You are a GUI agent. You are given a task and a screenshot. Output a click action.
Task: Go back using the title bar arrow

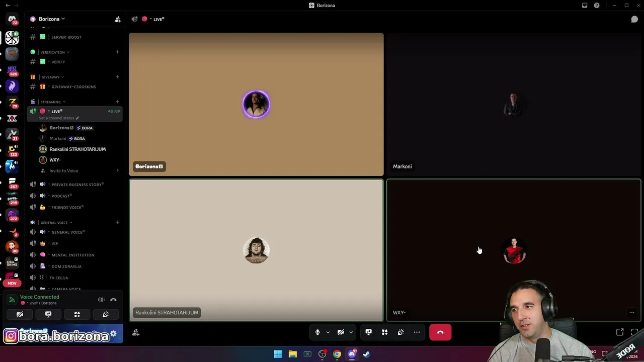click(8, 6)
